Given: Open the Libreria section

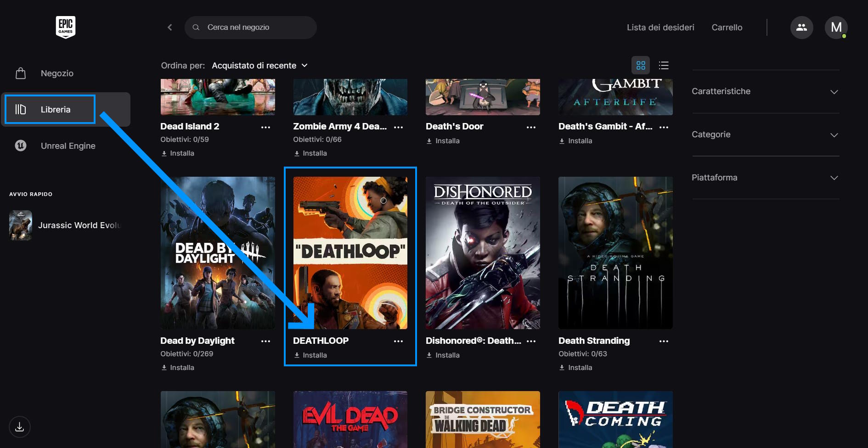Looking at the screenshot, I should [66, 109].
